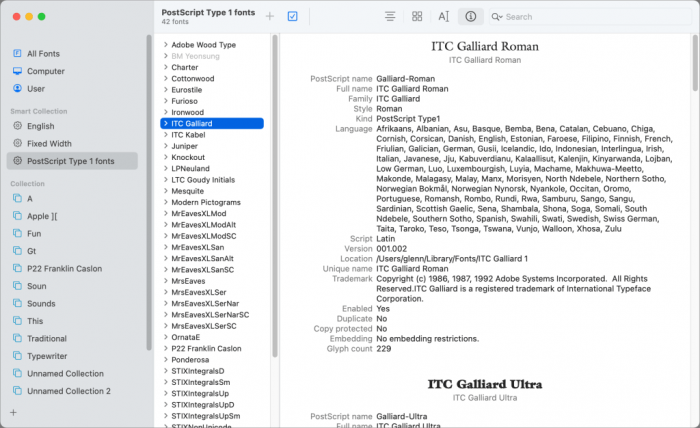This screenshot has height=428, width=700.
Task: Open the English smart collection
Action: (41, 126)
